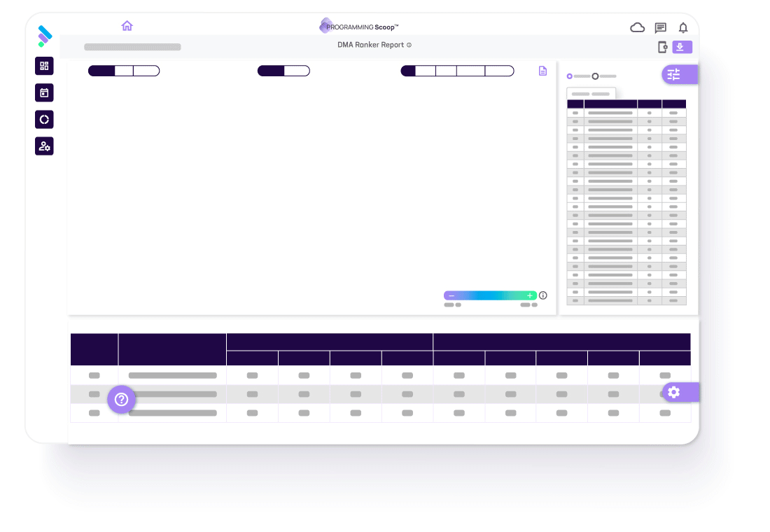Open the user settings icon in sidebar
The image size is (770, 532).
44,146
